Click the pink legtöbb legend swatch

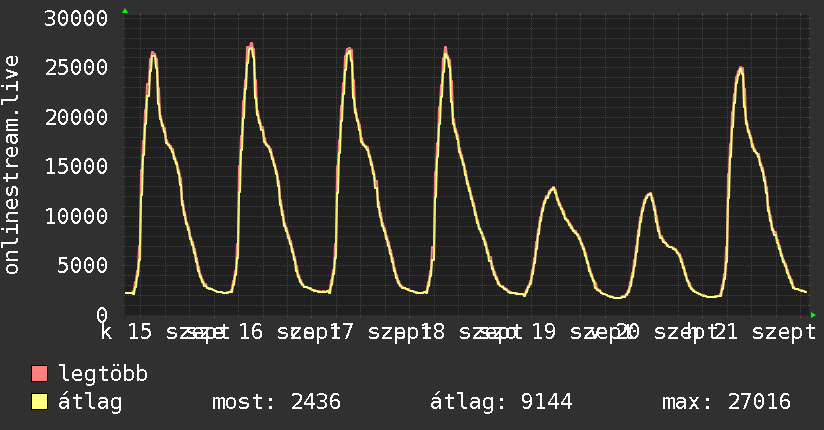tap(39, 373)
